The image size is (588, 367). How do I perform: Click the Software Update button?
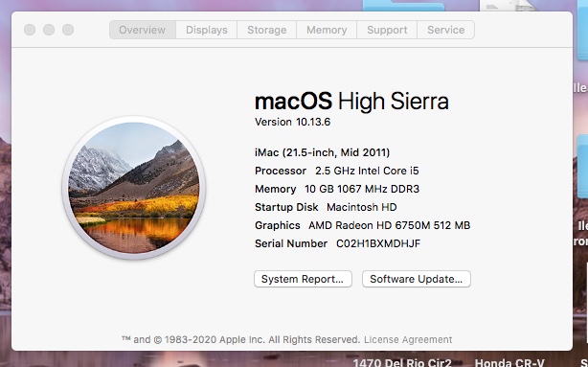(417, 279)
